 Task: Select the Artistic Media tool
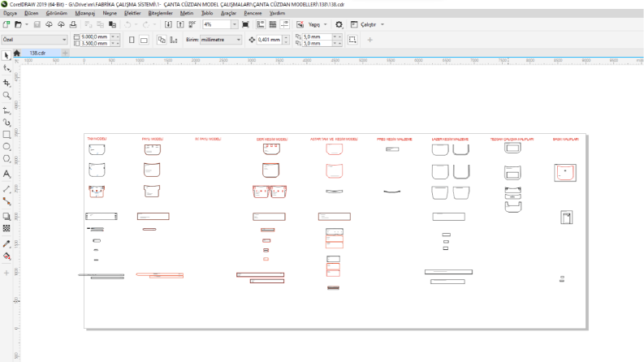coord(6,123)
